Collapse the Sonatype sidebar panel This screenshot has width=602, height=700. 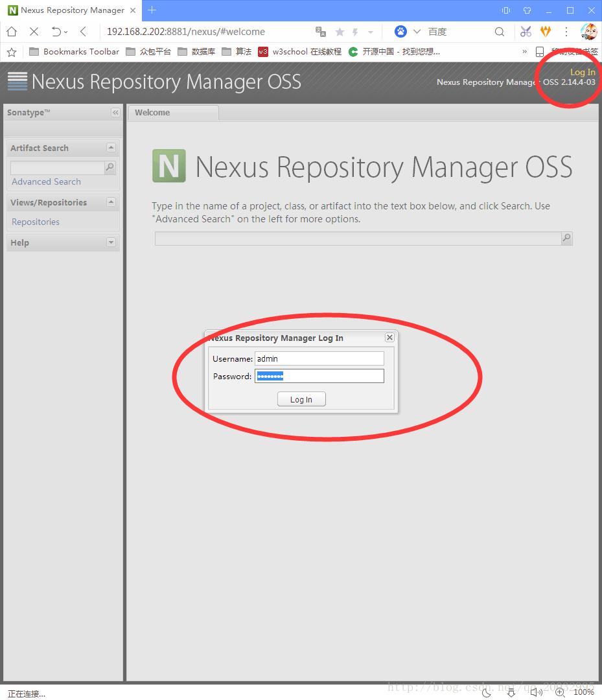click(115, 113)
